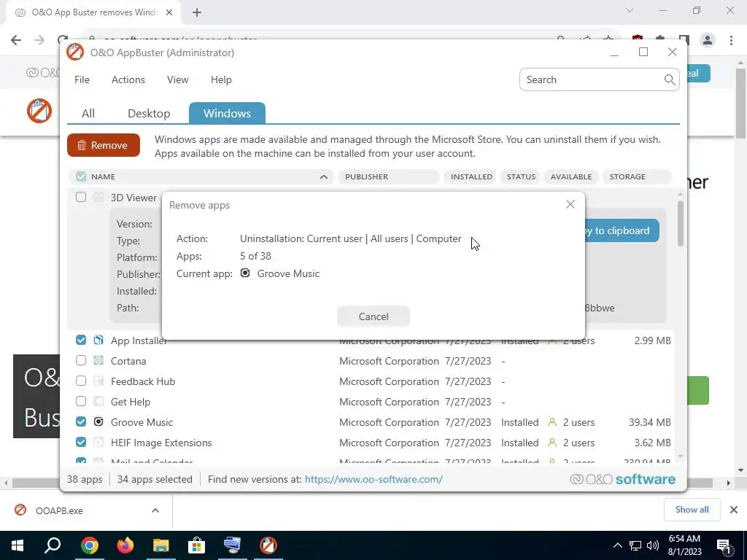The image size is (747, 560).
Task: Open the Actions menu
Action: coord(128,79)
